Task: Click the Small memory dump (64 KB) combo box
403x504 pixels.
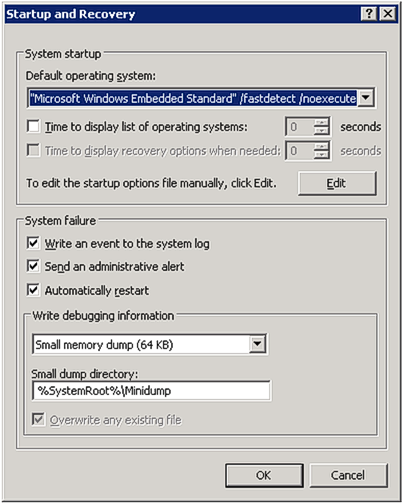Action: click(x=149, y=344)
